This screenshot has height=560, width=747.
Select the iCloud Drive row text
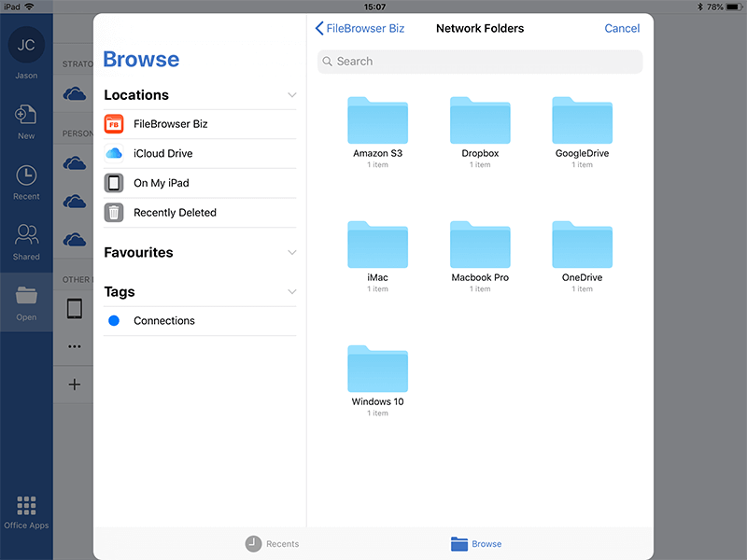tap(162, 153)
